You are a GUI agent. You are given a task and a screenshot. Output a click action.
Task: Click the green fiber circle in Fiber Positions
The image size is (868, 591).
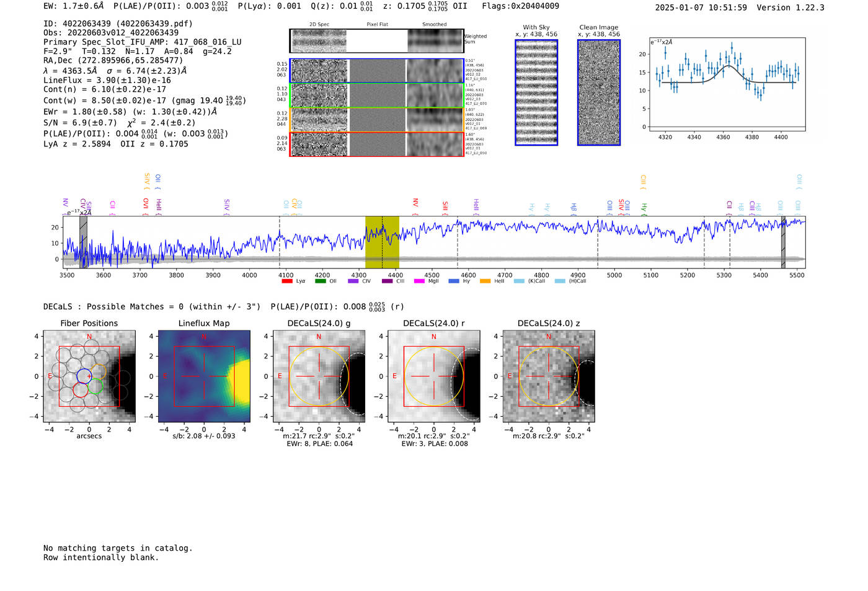(94, 386)
